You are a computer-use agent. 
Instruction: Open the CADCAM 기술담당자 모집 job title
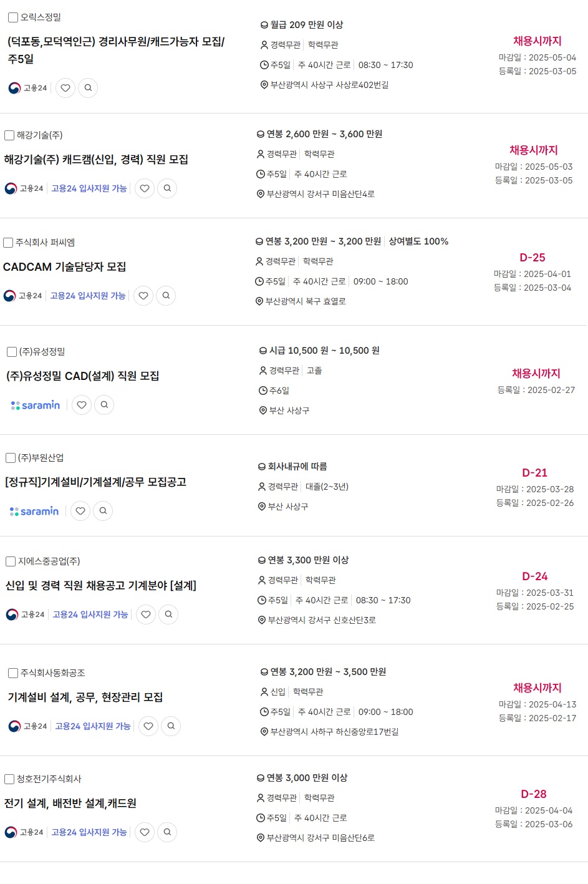point(65,267)
